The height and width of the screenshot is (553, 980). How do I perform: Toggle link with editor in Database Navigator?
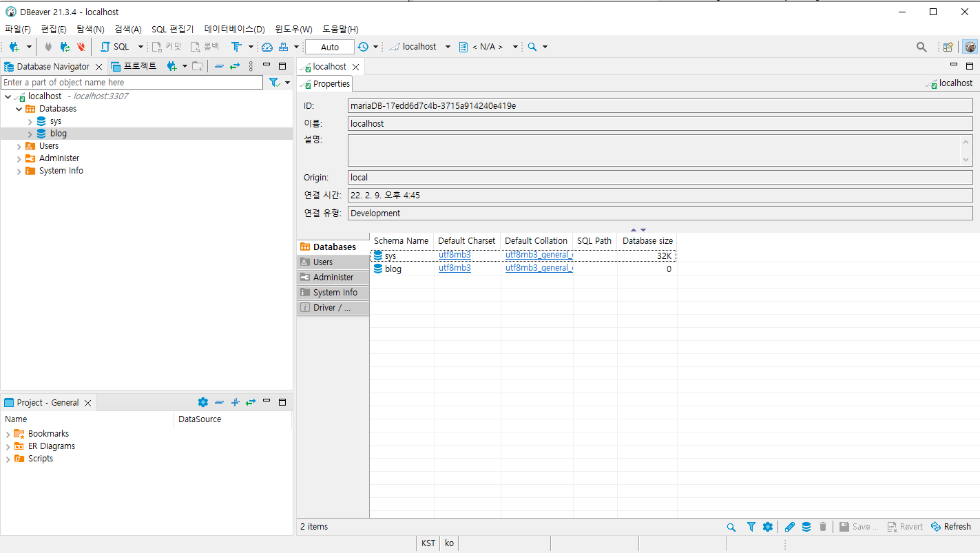234,66
